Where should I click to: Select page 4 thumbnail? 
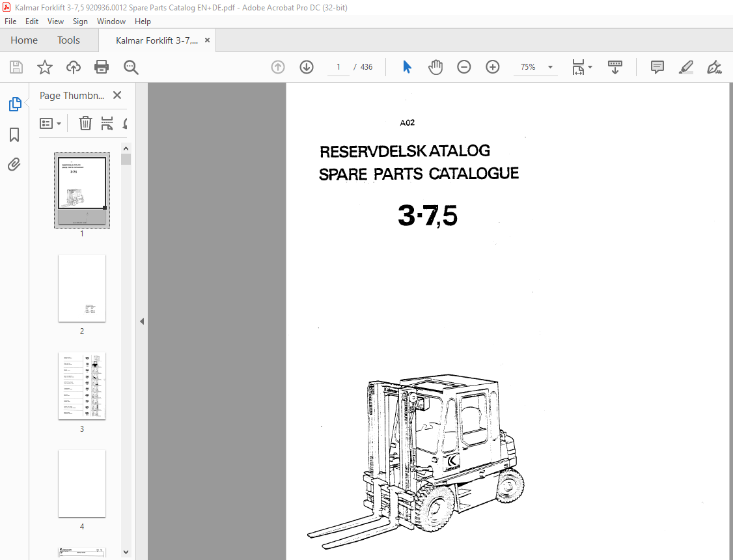tap(82, 484)
